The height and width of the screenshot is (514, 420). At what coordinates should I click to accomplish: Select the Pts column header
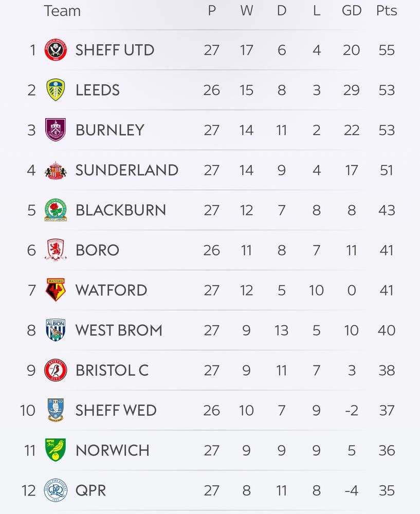click(x=387, y=11)
